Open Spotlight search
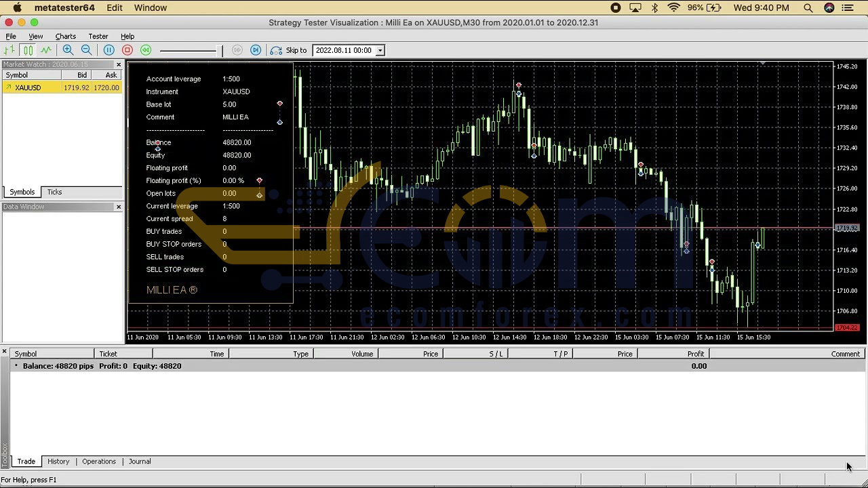 (808, 7)
